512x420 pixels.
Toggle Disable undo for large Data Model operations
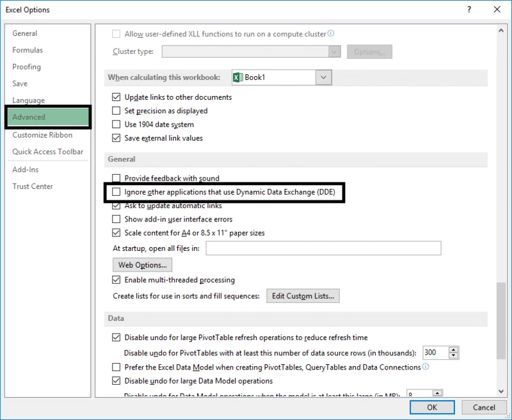(x=116, y=381)
